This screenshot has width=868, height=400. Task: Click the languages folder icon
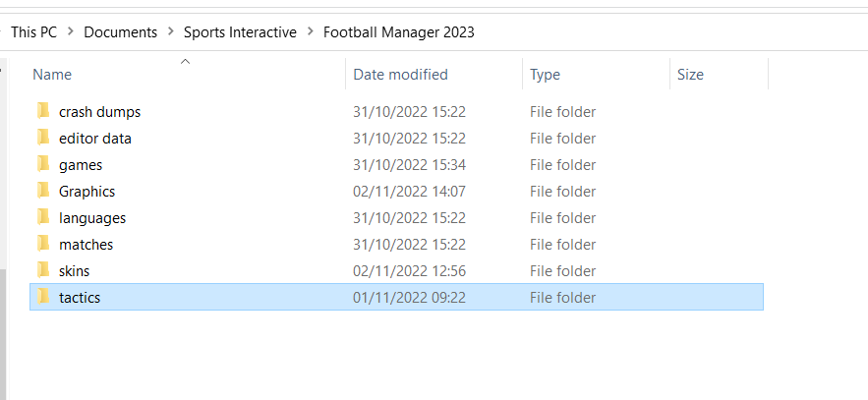(42, 218)
